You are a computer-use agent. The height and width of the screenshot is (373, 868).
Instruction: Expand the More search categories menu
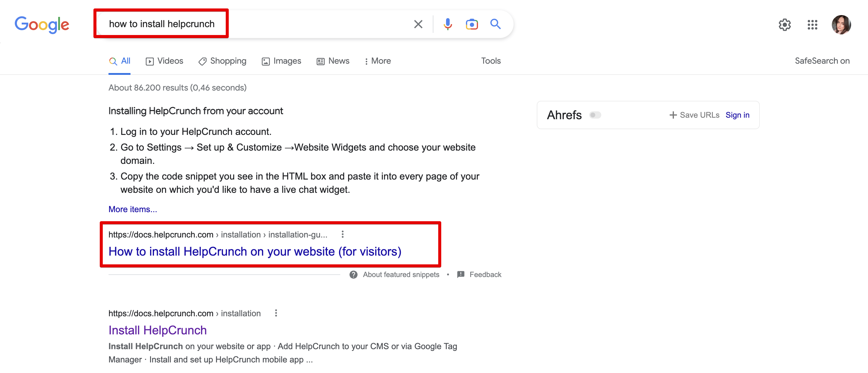coord(378,61)
